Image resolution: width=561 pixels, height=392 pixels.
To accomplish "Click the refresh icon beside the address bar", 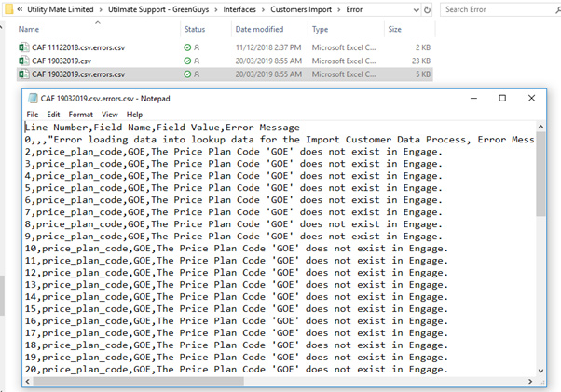I will 427,10.
